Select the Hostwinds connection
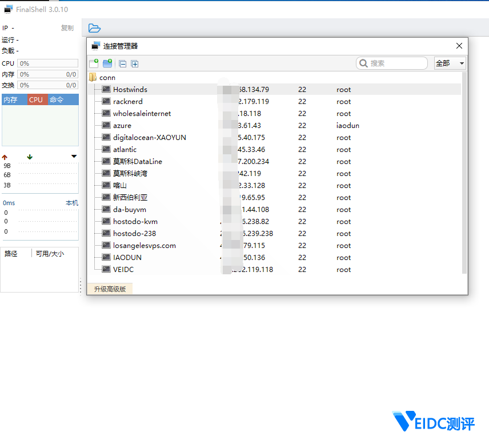The height and width of the screenshot is (448, 489). 129,89
